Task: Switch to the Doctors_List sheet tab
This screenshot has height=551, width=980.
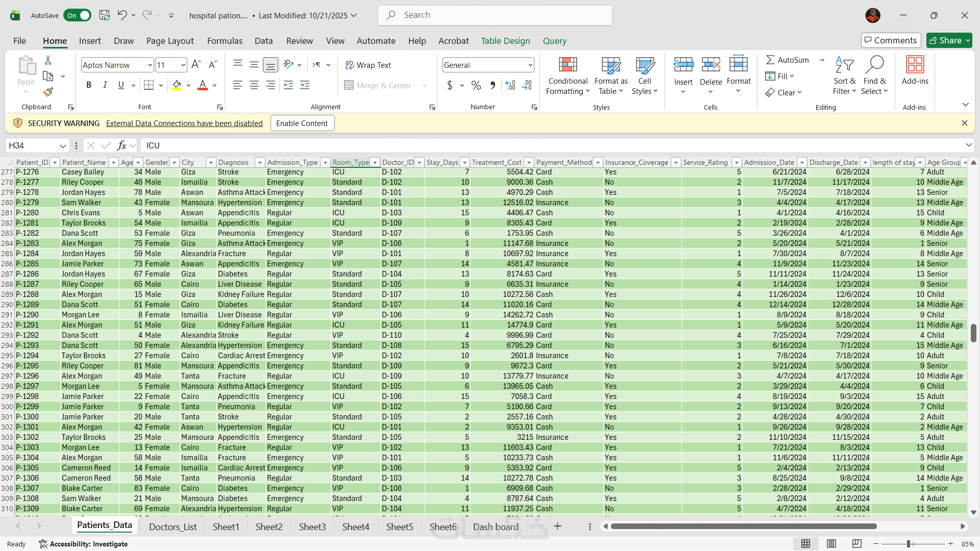Action: coord(173,527)
